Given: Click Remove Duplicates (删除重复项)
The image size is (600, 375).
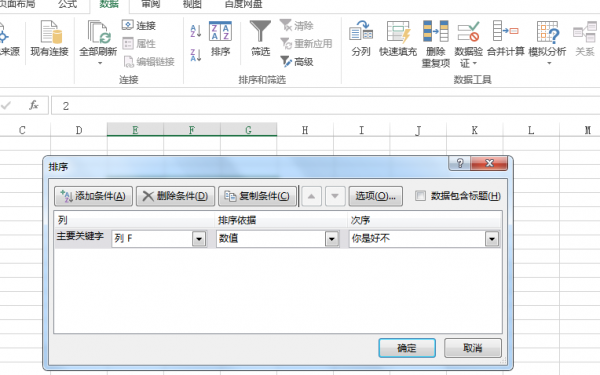Looking at the screenshot, I should (435, 44).
